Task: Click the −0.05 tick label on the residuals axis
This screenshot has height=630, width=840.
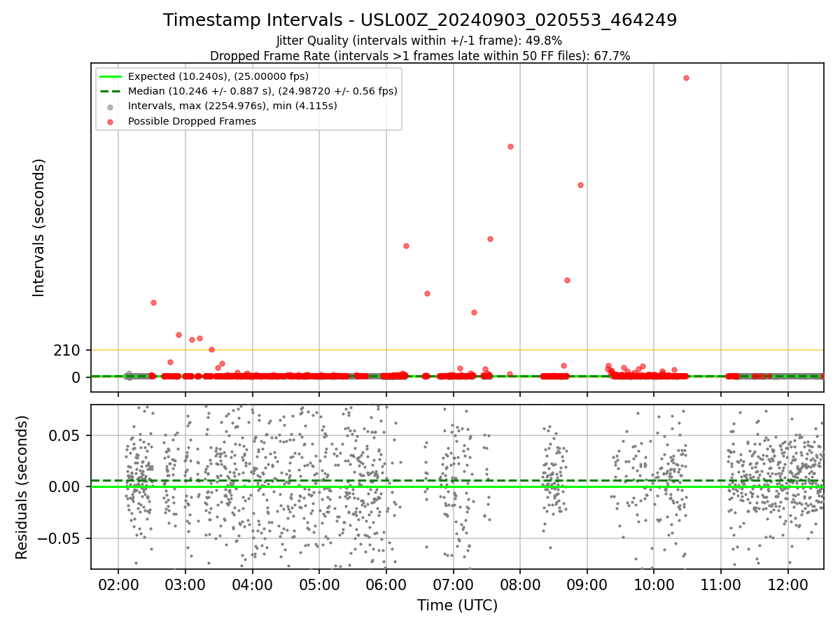Action: pyautogui.click(x=59, y=539)
